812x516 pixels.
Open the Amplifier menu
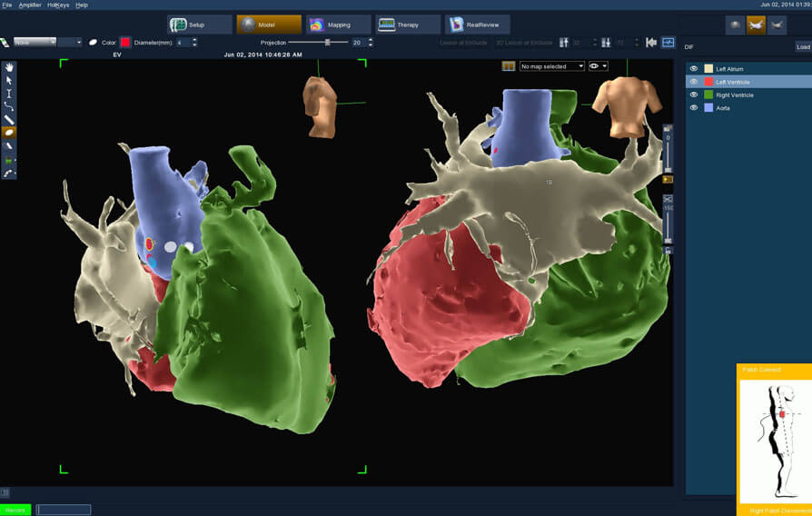tap(30, 5)
